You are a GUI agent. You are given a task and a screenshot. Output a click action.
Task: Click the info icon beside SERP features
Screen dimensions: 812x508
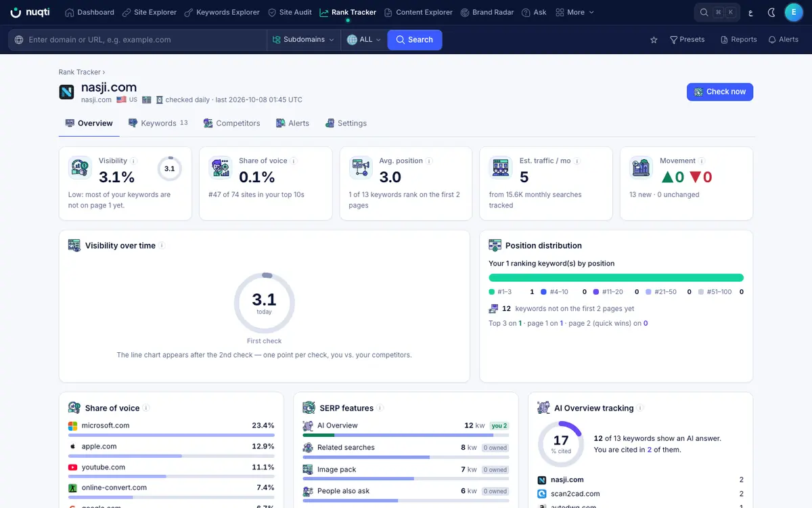pyautogui.click(x=380, y=408)
